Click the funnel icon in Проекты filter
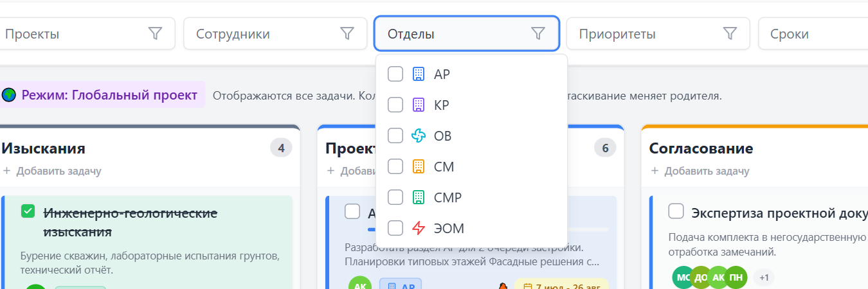Viewport: 868px width, 289px height. [155, 33]
